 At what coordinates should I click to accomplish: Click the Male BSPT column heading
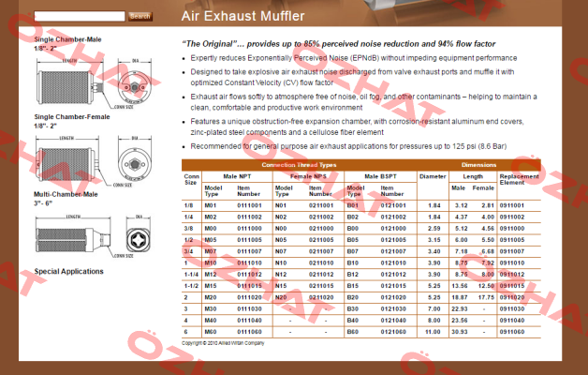(380, 176)
